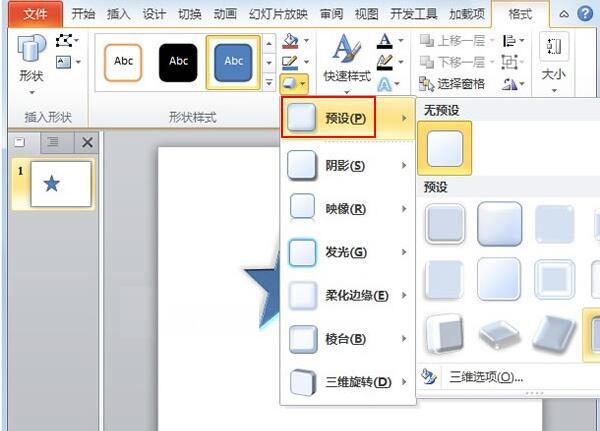Open the 开发工具 ribbon tab
Image resolution: width=600 pixels, height=431 pixels.
[x=414, y=14]
